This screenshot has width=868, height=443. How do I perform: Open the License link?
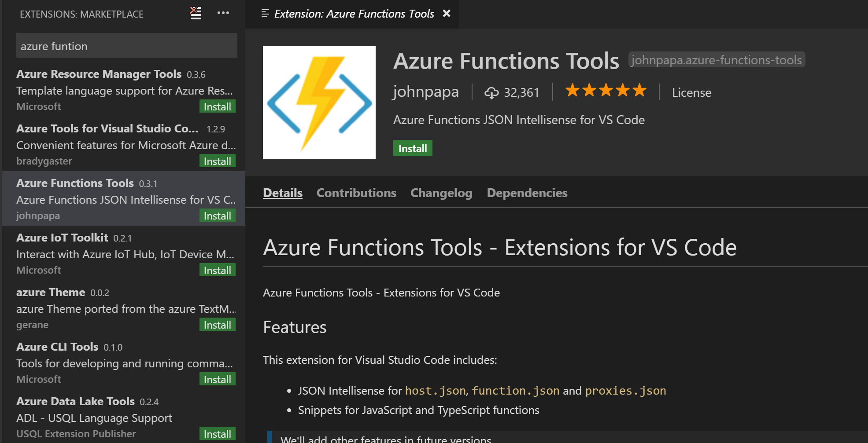(x=691, y=93)
